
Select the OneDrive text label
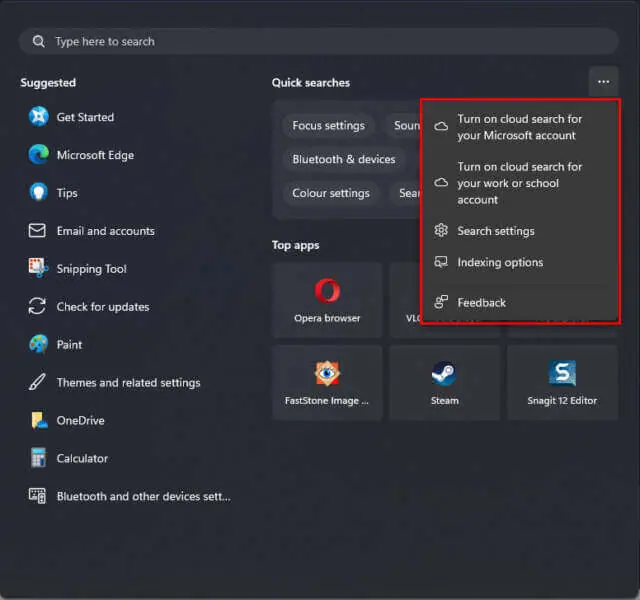pos(80,420)
